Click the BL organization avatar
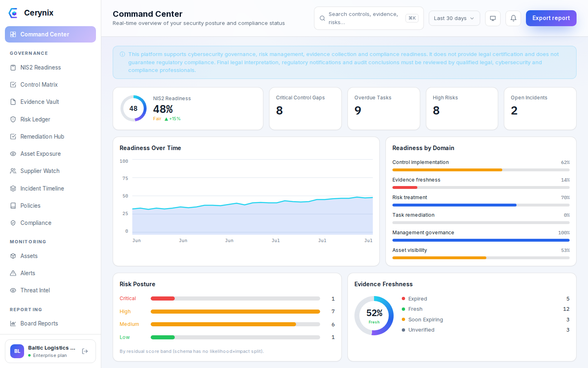 (x=17, y=351)
